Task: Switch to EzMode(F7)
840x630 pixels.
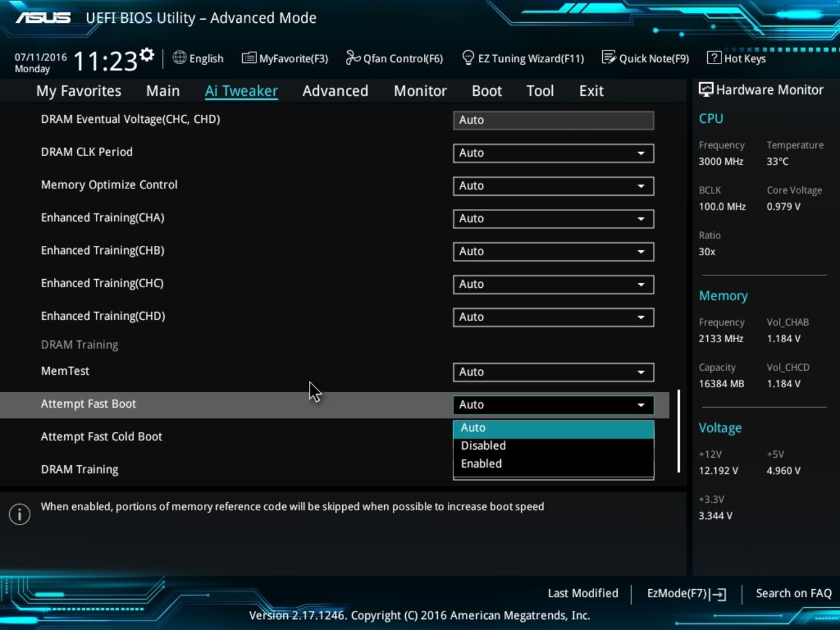Action: [686, 594]
